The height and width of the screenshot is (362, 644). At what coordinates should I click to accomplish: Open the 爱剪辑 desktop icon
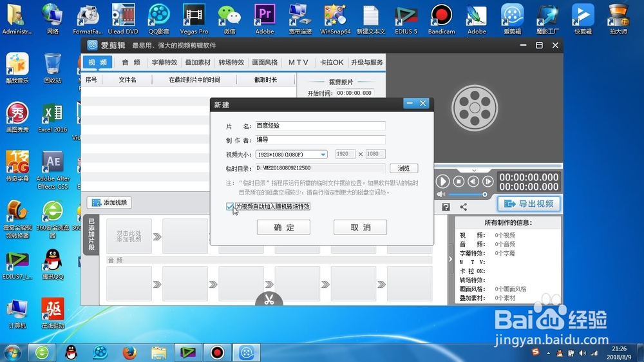coord(512,19)
